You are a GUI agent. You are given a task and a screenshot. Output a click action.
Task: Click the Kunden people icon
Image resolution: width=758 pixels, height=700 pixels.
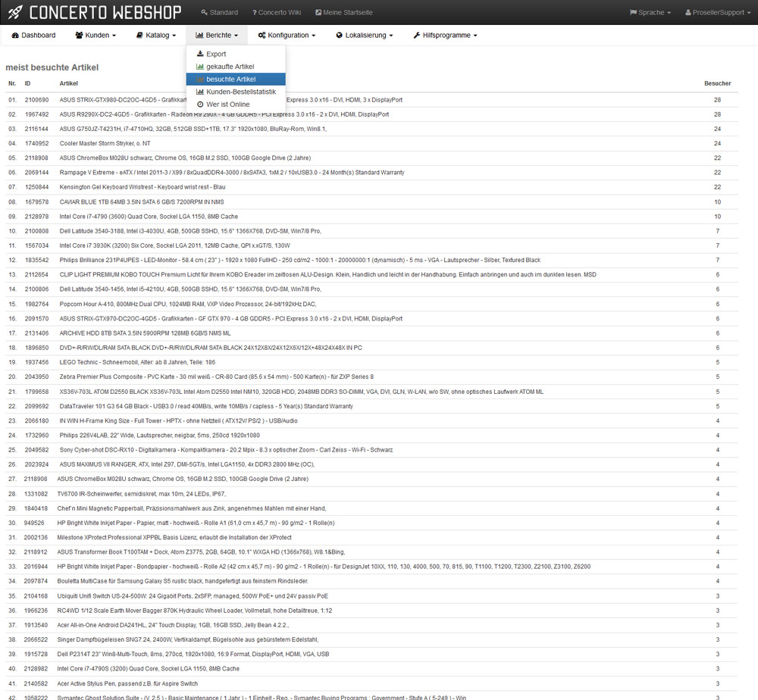click(x=80, y=36)
